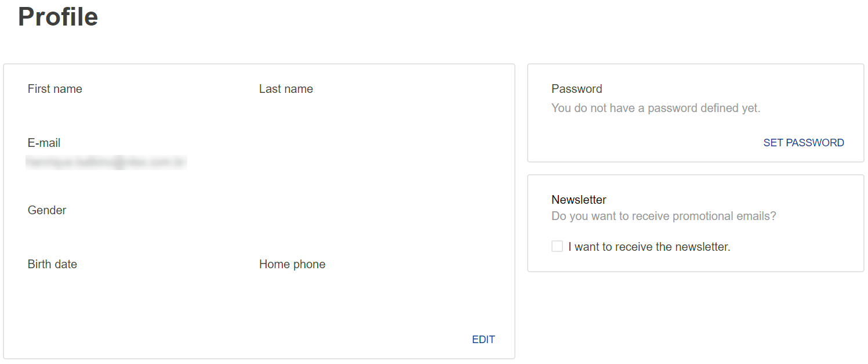Enable the newsletter checkbox
This screenshot has width=868, height=364.
click(557, 247)
